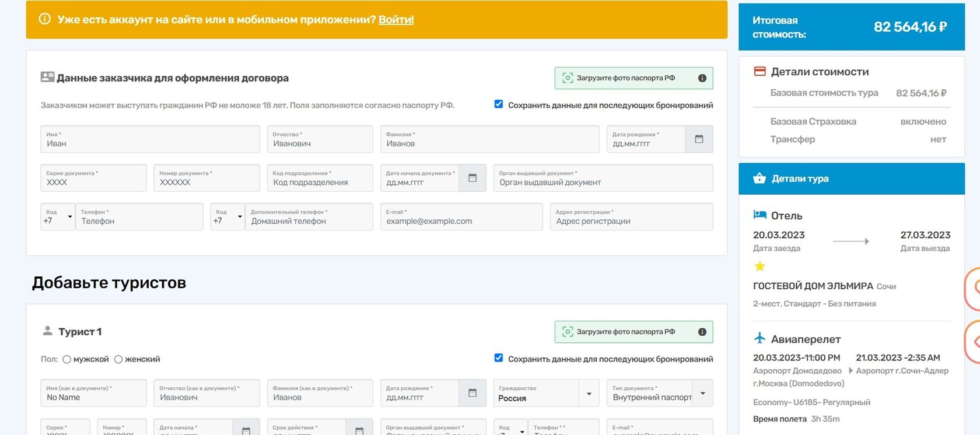This screenshot has height=435, width=980.
Task: Click customer Имя field with Иван
Action: 150,139
